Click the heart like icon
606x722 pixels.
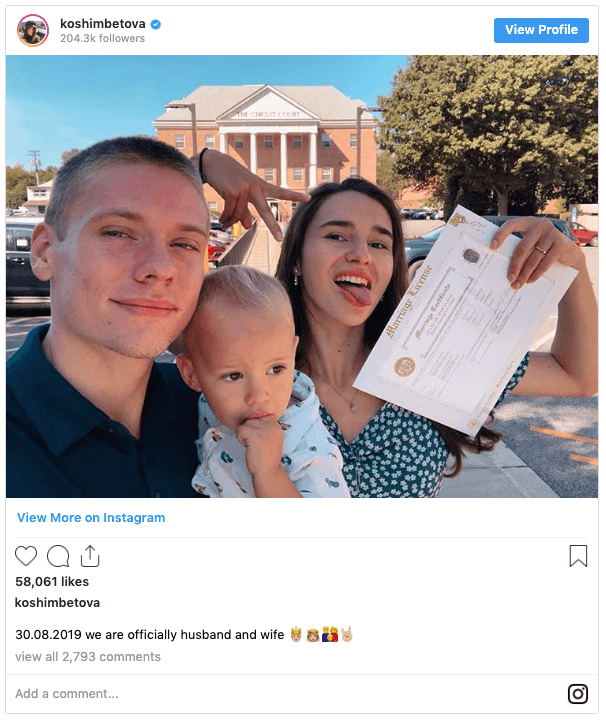click(x=26, y=556)
